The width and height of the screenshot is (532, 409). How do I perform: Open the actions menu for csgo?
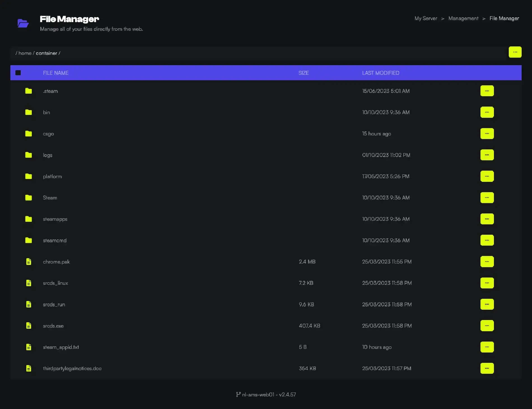pos(487,133)
